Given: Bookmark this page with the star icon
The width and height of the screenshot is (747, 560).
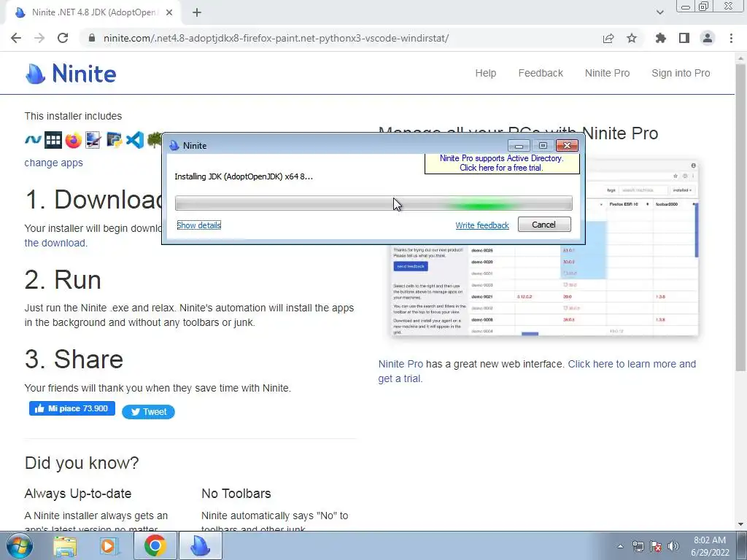Looking at the screenshot, I should [632, 38].
